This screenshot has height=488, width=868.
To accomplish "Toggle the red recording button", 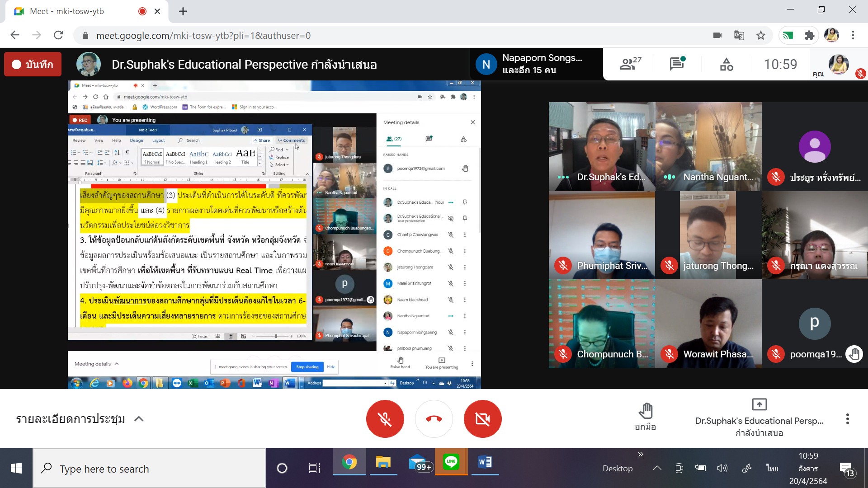I will [33, 65].
